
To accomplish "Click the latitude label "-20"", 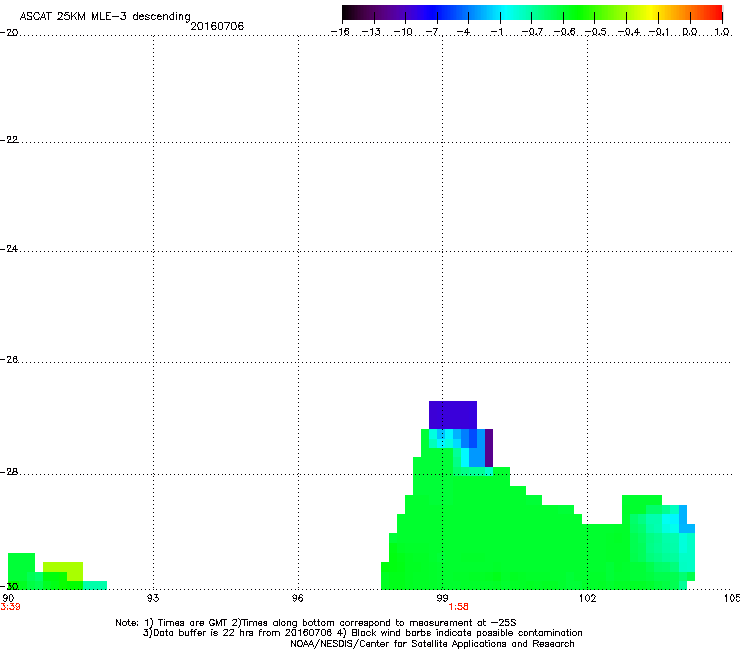I will [9, 32].
